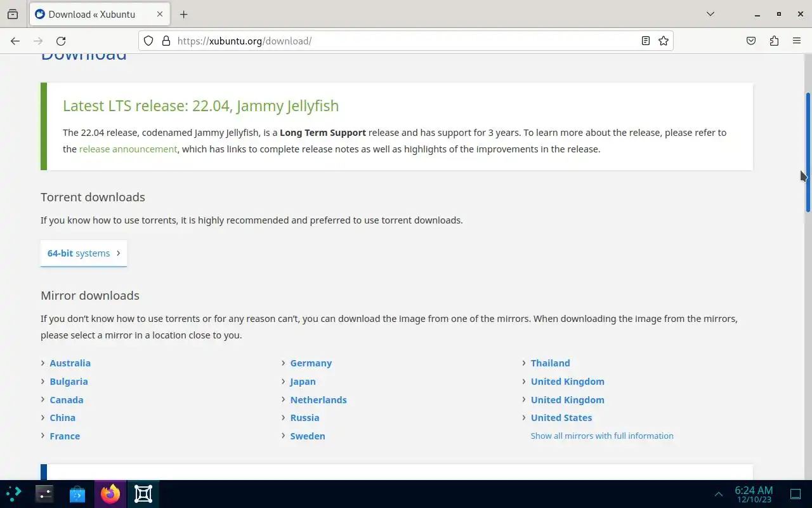Open the extensions puzzle icon

pos(774,41)
